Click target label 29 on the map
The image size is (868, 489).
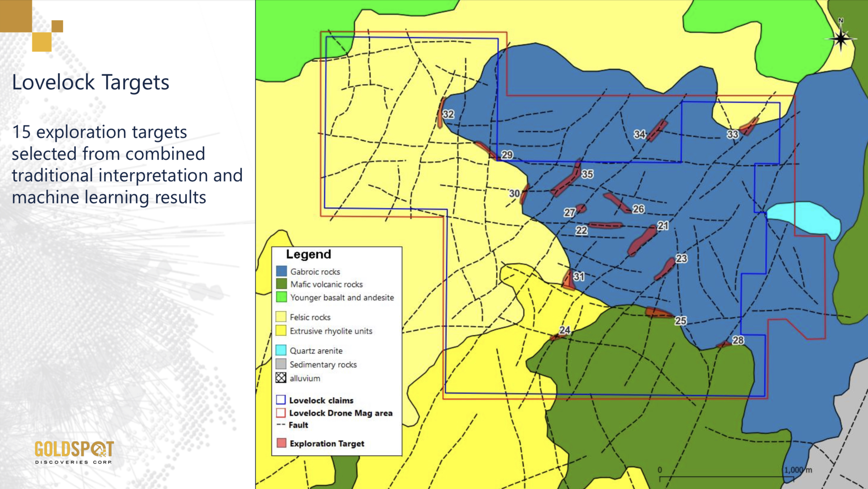[507, 155]
